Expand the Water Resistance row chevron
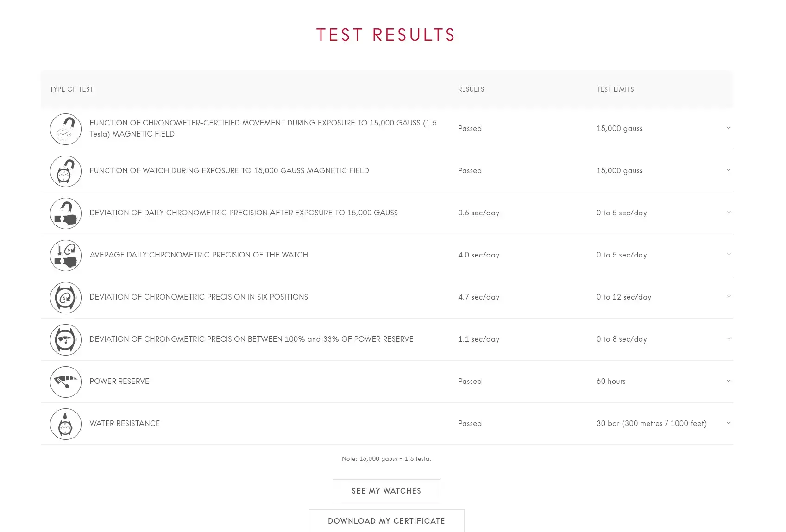 (729, 423)
